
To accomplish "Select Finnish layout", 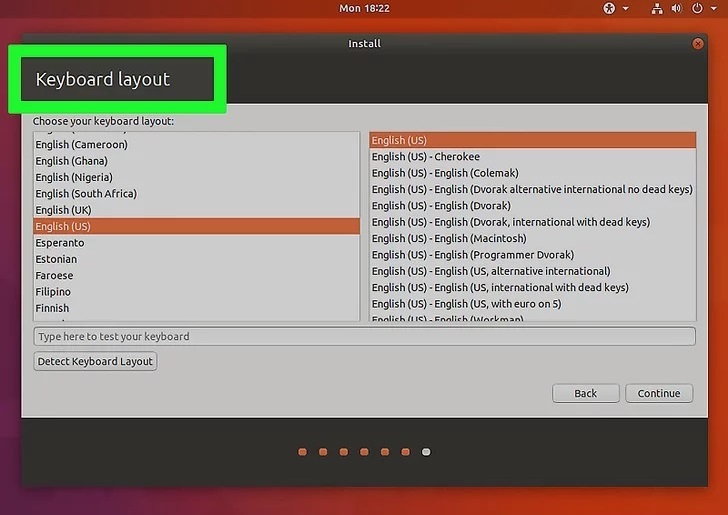I will coord(196,308).
